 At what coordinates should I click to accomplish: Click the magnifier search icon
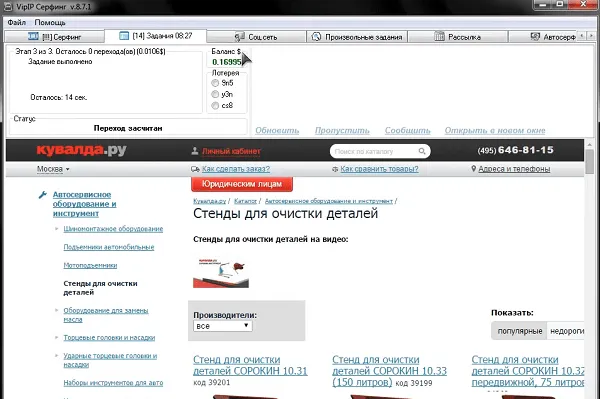click(x=422, y=151)
